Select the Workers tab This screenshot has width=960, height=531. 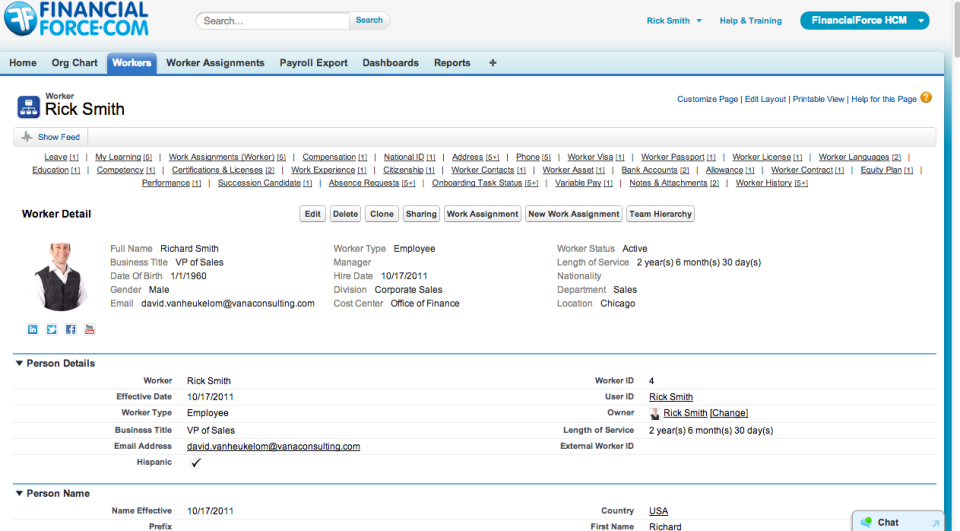pos(132,63)
